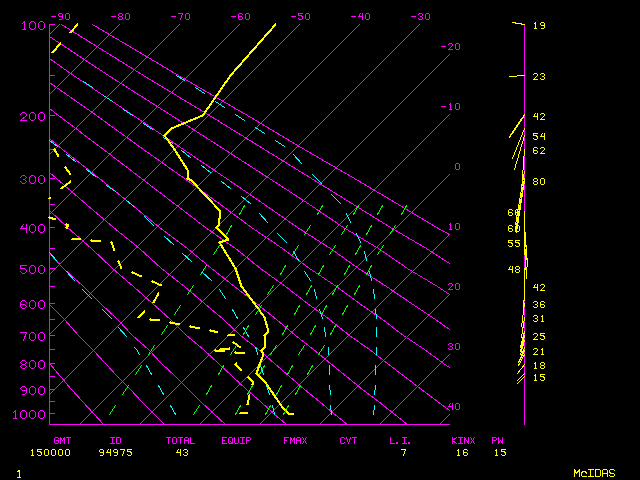Click the 1000 pressure level label
This screenshot has width=640, height=480.
30,414
